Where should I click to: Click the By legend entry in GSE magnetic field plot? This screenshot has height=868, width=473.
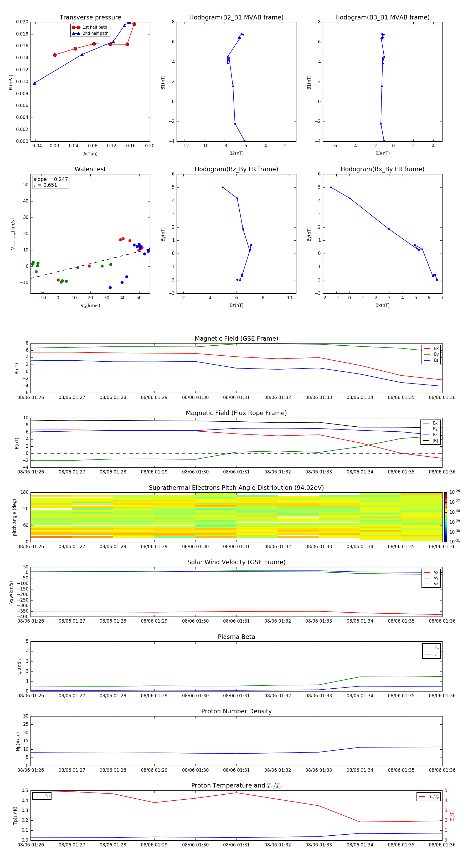coord(431,354)
